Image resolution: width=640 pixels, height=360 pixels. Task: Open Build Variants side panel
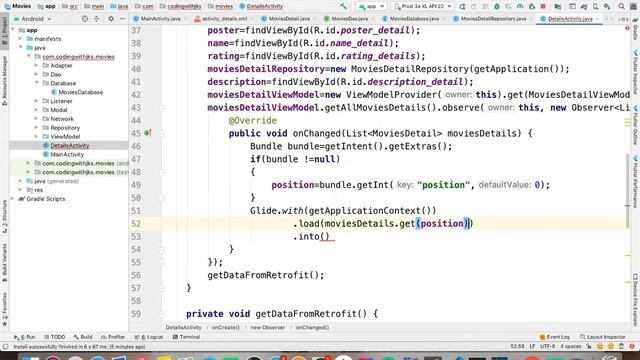point(4,262)
